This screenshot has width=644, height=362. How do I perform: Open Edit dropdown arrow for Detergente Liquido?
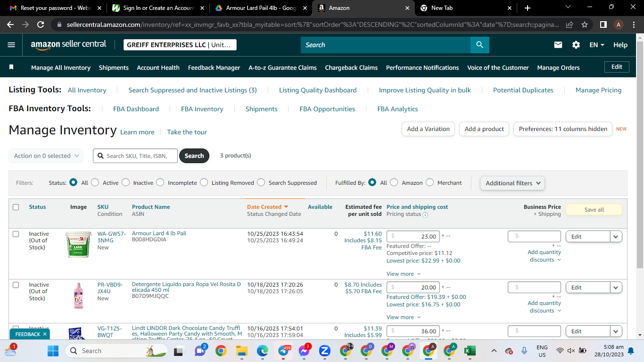click(616, 288)
